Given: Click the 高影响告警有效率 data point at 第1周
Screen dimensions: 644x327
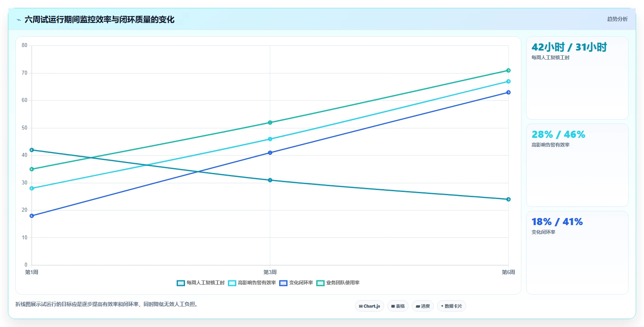Looking at the screenshot, I should coord(32,188).
